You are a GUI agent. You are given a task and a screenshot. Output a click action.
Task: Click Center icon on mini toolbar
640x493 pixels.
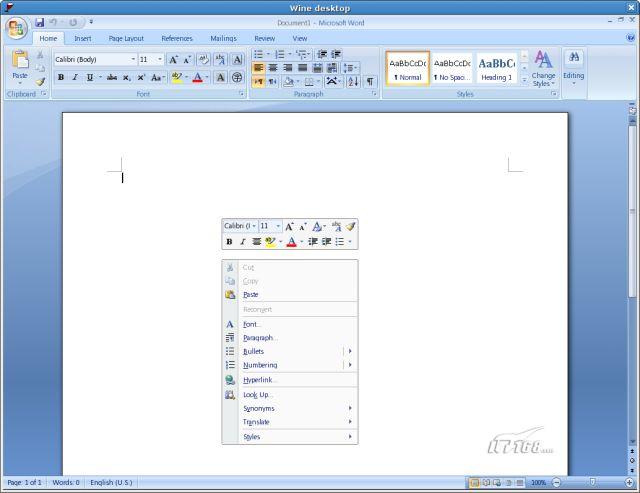pos(256,242)
